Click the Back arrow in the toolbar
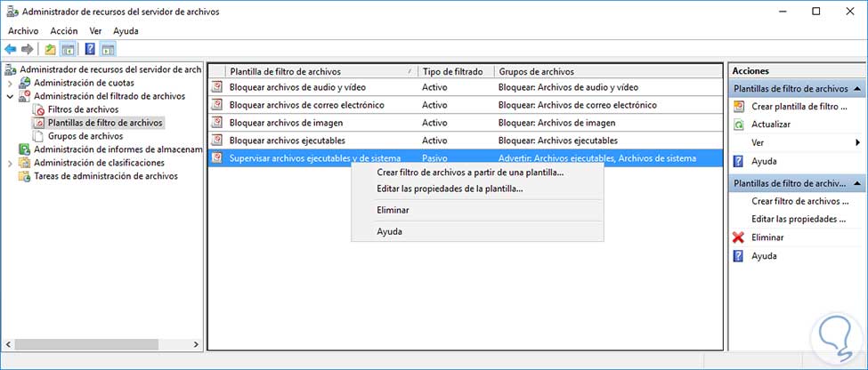The width and height of the screenshot is (868, 370). click(x=11, y=49)
